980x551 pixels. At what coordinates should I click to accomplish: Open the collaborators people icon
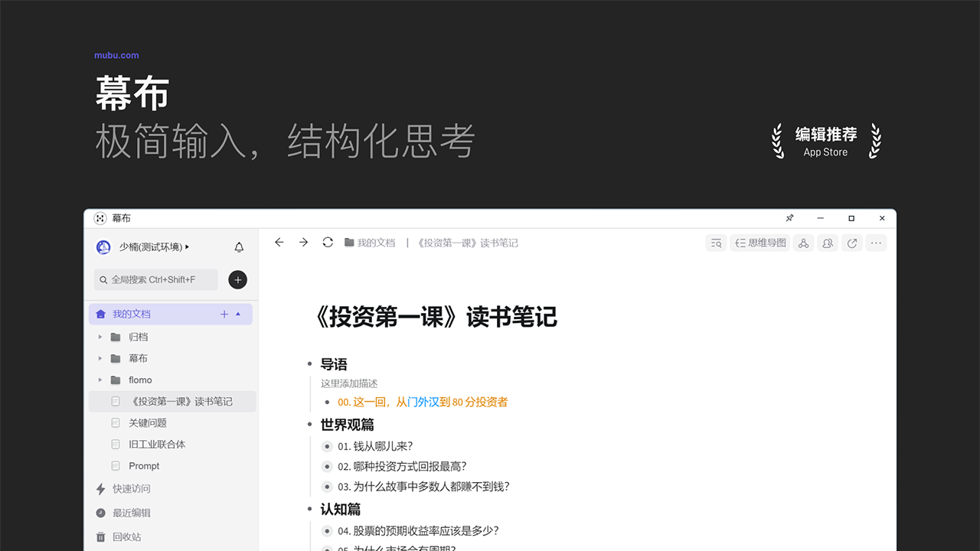[828, 243]
